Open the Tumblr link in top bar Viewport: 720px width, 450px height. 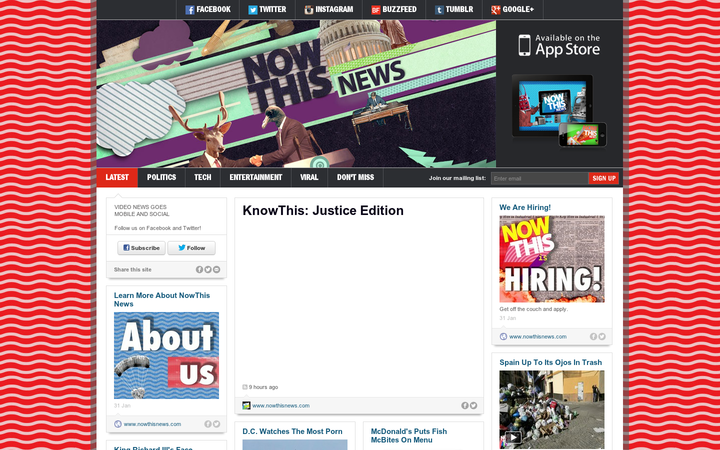[x=454, y=9]
